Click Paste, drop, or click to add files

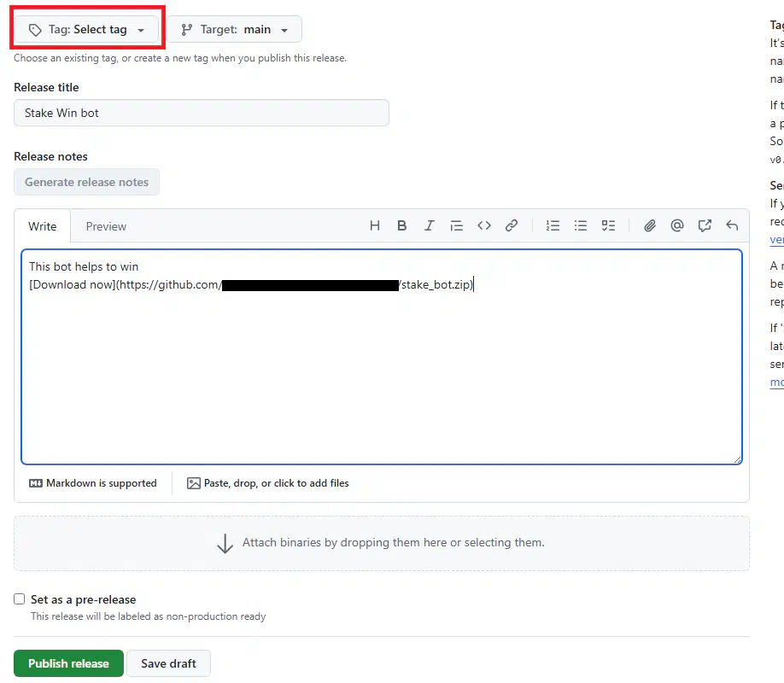[x=268, y=483]
